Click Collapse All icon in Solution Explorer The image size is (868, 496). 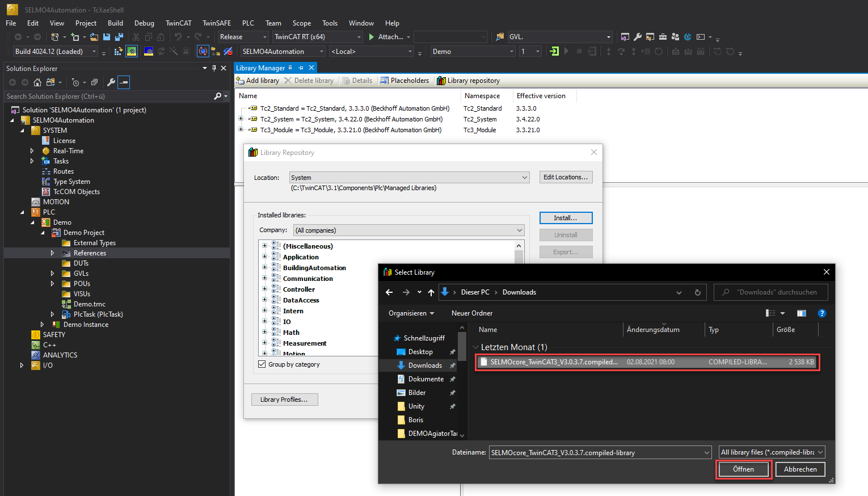[94, 82]
